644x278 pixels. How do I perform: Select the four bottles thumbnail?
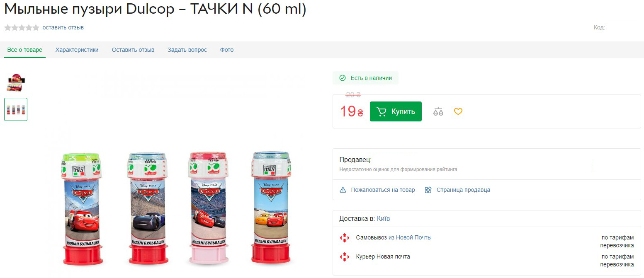tap(16, 109)
